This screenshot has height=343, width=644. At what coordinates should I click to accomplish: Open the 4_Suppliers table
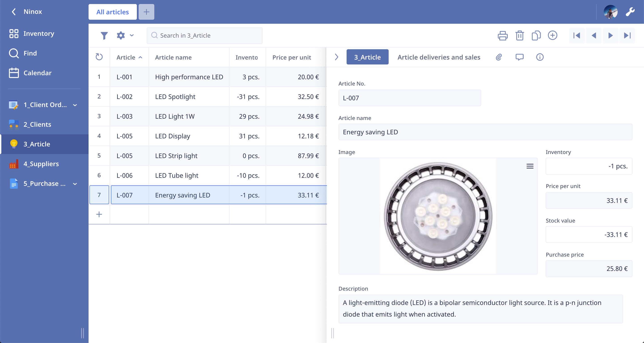click(x=34, y=164)
